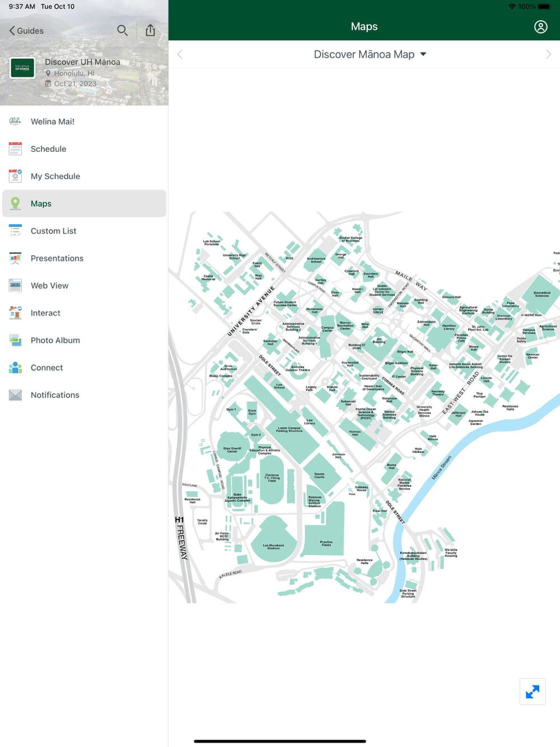Tap Shidler College of Business label
The width and height of the screenshot is (560, 747).
(351, 239)
